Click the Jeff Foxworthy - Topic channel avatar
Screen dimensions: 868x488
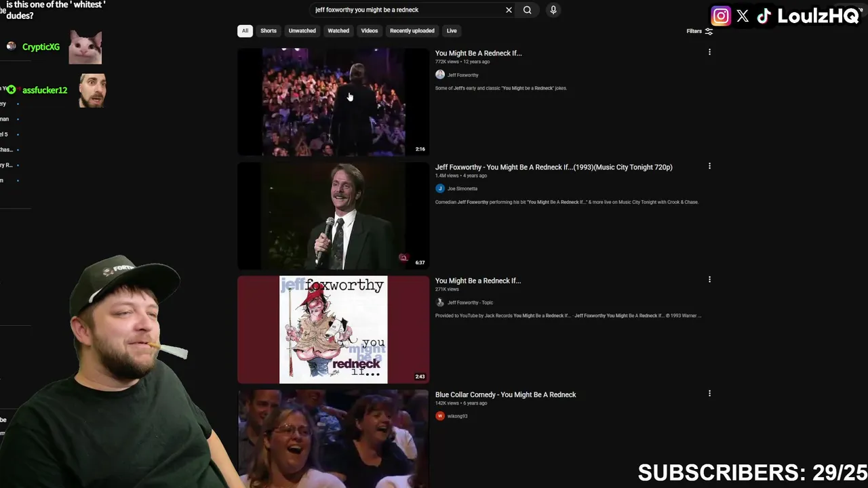click(440, 302)
